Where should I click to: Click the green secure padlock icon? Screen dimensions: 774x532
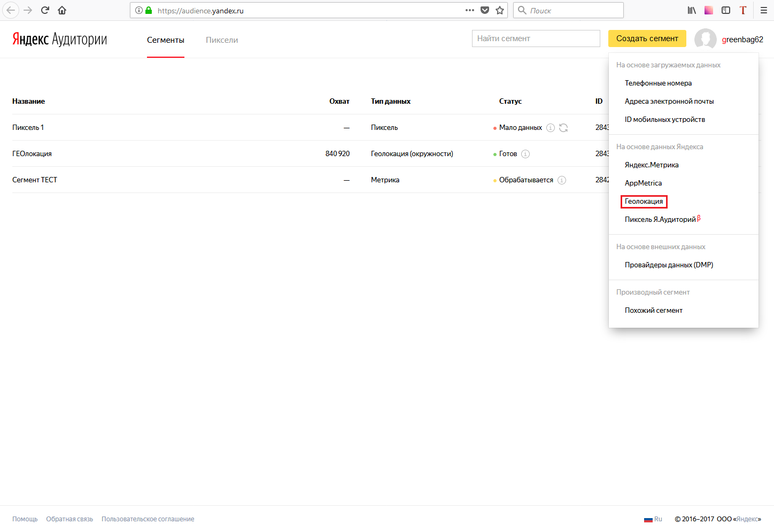pos(149,10)
